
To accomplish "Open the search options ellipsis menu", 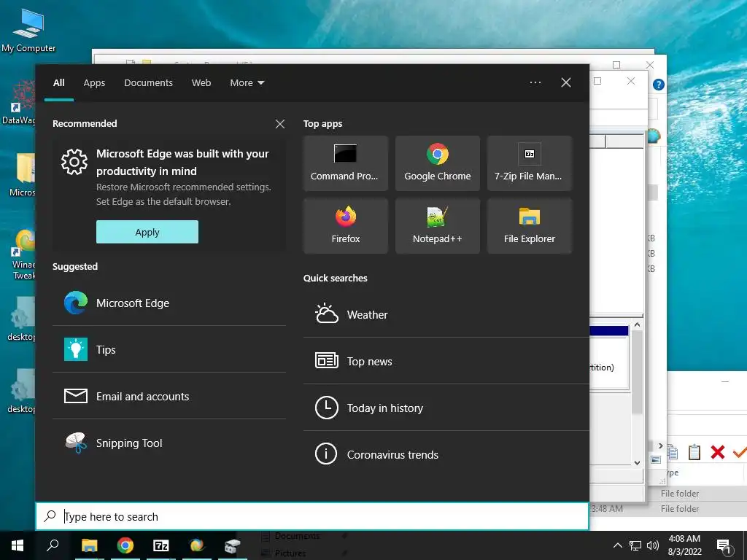I will (535, 83).
